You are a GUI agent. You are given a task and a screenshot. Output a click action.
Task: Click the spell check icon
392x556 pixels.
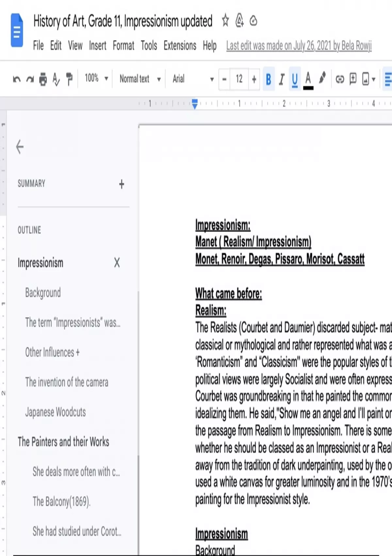(56, 79)
